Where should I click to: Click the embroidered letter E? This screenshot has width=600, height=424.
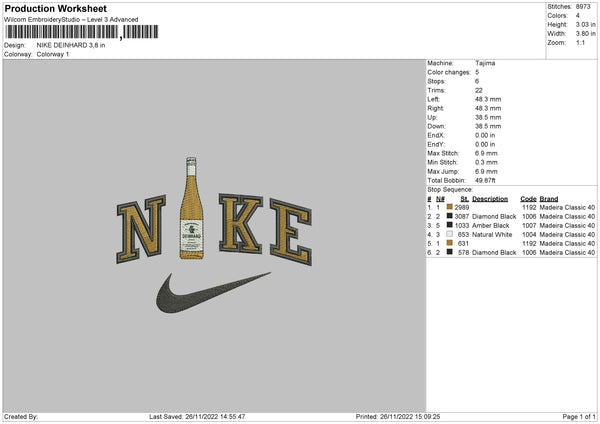click(291, 232)
